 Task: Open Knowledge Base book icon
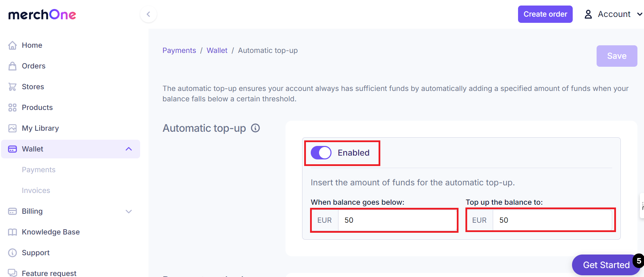pyautogui.click(x=12, y=232)
